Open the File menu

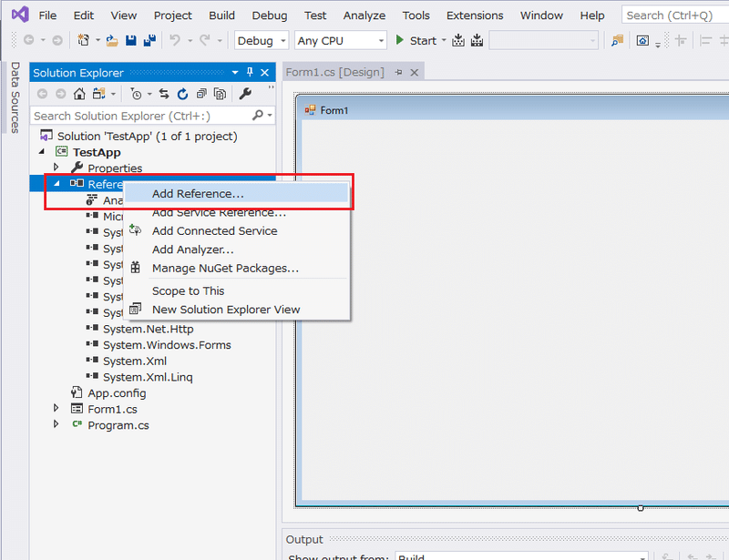tap(47, 15)
